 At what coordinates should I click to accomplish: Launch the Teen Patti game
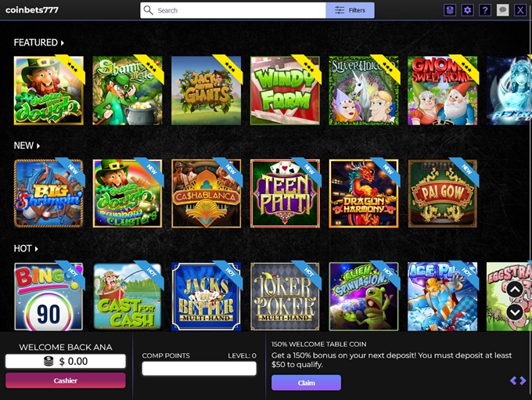click(x=285, y=193)
